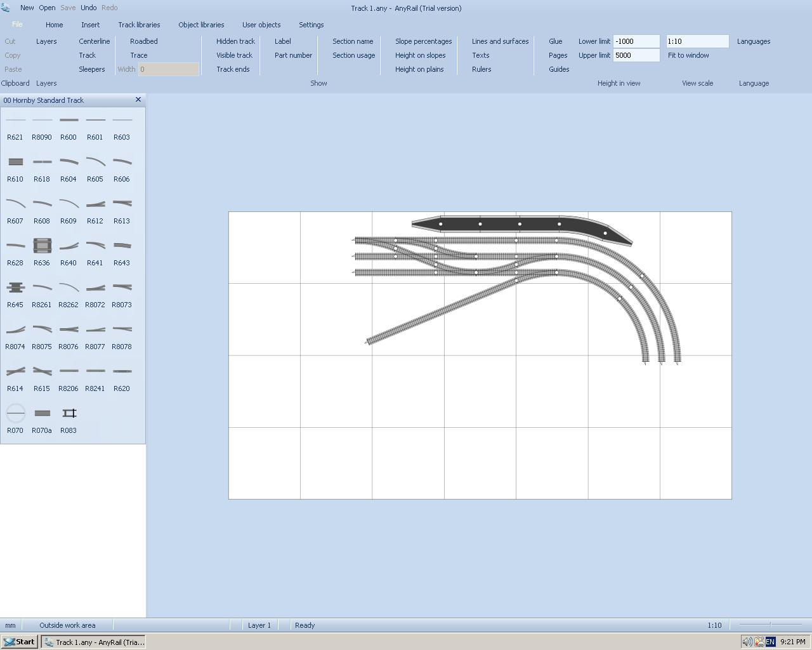This screenshot has height=650, width=812.
Task: Click the Glue option
Action: (556, 41)
